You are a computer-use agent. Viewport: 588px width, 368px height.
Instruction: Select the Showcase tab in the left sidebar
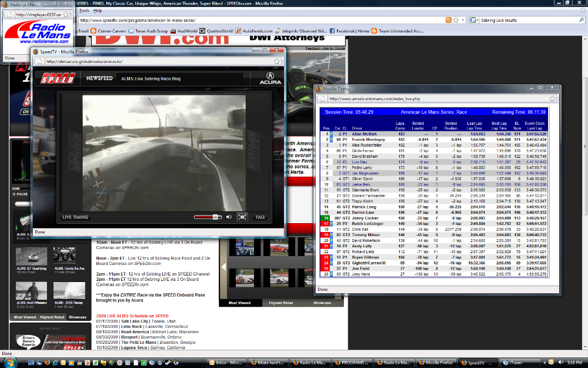tap(78, 317)
